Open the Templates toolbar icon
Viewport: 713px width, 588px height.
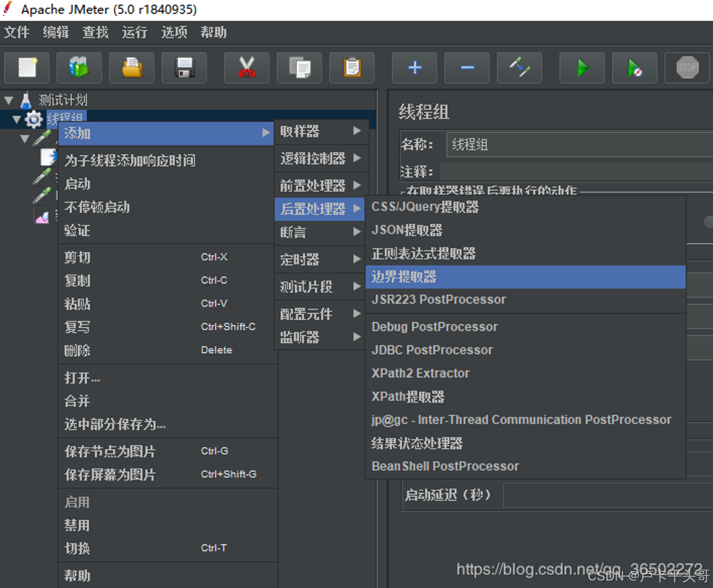(x=79, y=68)
